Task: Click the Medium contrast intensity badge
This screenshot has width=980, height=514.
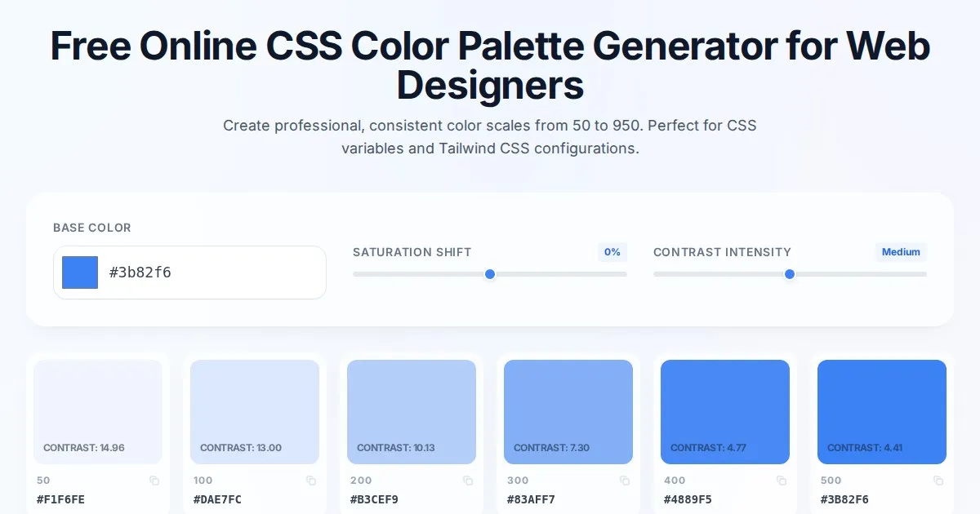Action: tap(901, 252)
